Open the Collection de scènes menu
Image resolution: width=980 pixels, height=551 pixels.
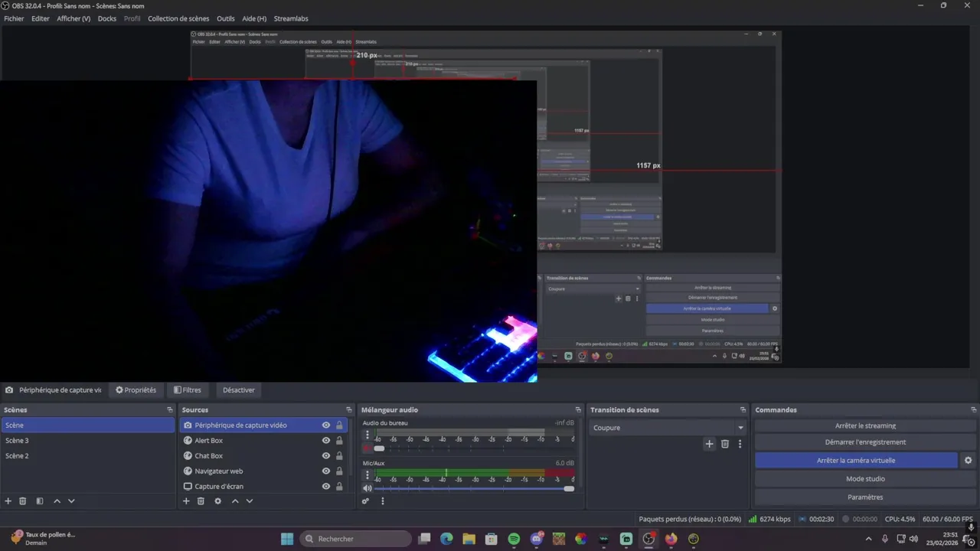tap(178, 18)
